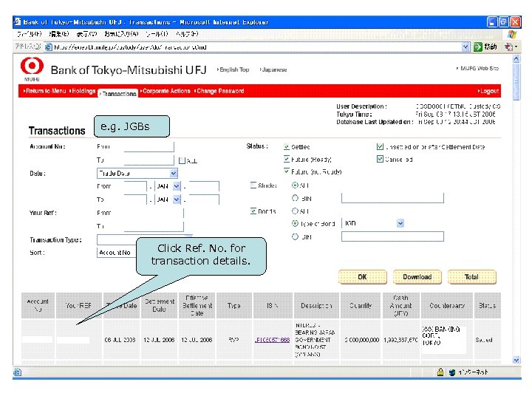Click the Logout link
Viewport: 532px width, 399px height.
click(488, 91)
